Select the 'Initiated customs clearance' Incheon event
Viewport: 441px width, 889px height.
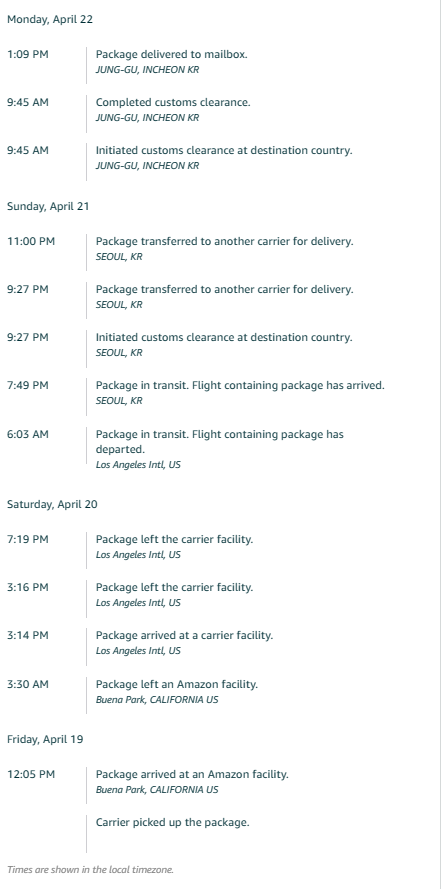pos(224,151)
